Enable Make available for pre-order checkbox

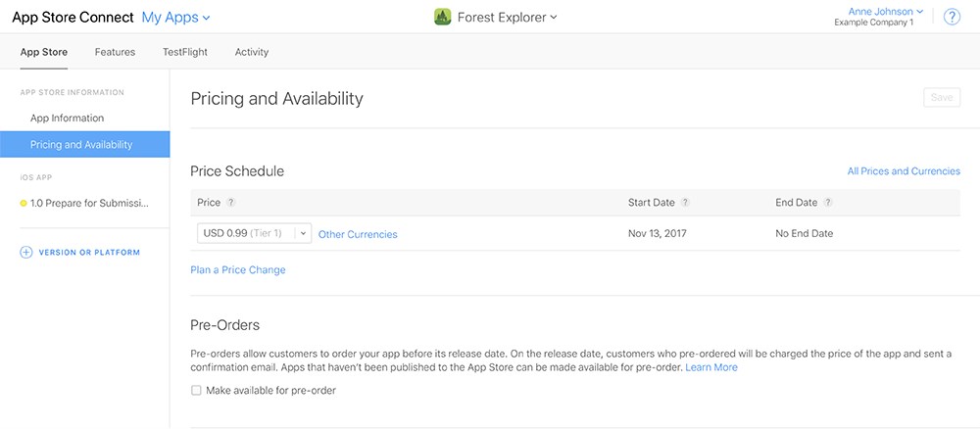click(196, 390)
